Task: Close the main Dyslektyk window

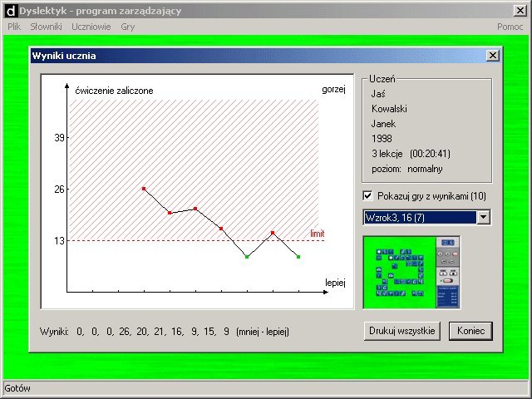Action: 520,12
